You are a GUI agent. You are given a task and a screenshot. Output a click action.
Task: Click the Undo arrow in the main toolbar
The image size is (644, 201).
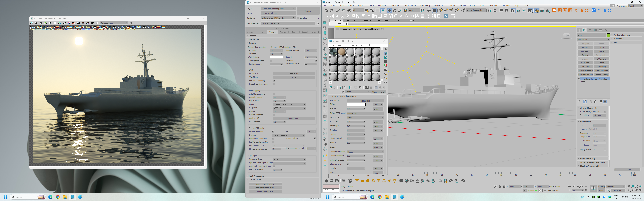326,11
